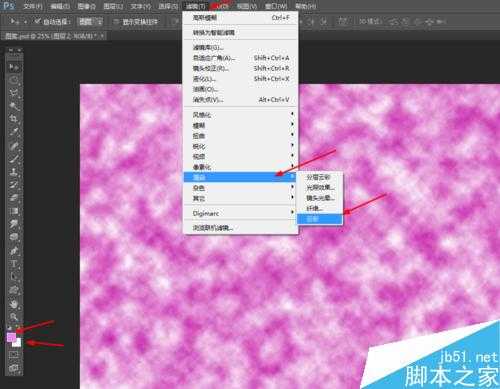Choose 自适应广角(A)... Shift+Ctrl+A entry
Viewport: 500px width, 389px height.
pyautogui.click(x=240, y=58)
